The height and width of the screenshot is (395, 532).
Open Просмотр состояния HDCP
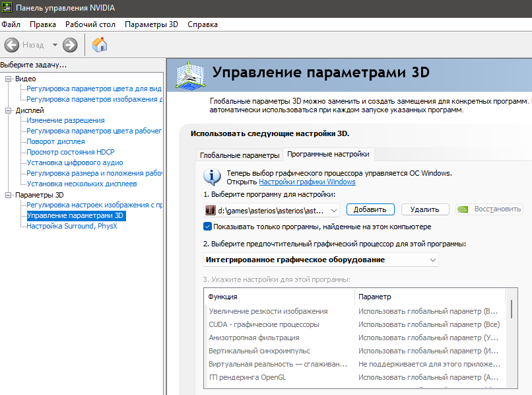71,152
